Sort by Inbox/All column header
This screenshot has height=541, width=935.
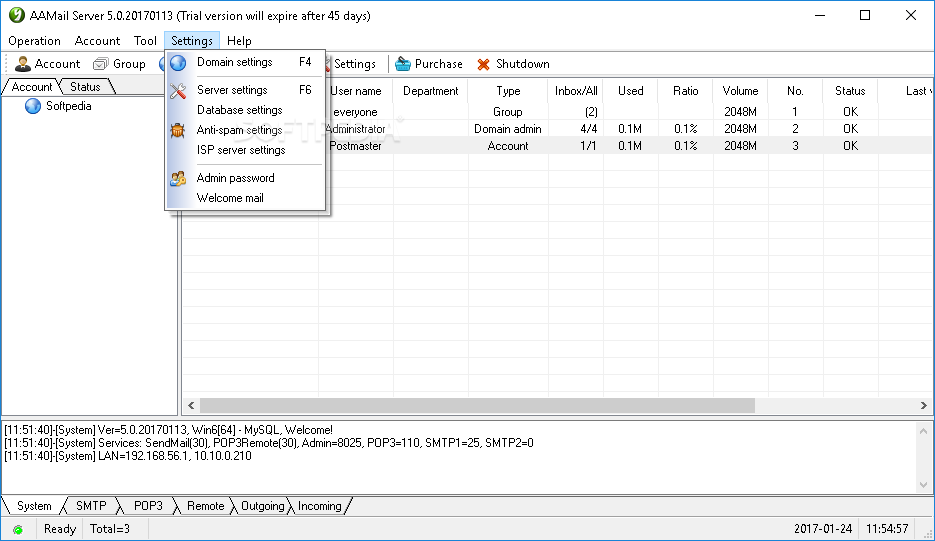click(x=576, y=91)
